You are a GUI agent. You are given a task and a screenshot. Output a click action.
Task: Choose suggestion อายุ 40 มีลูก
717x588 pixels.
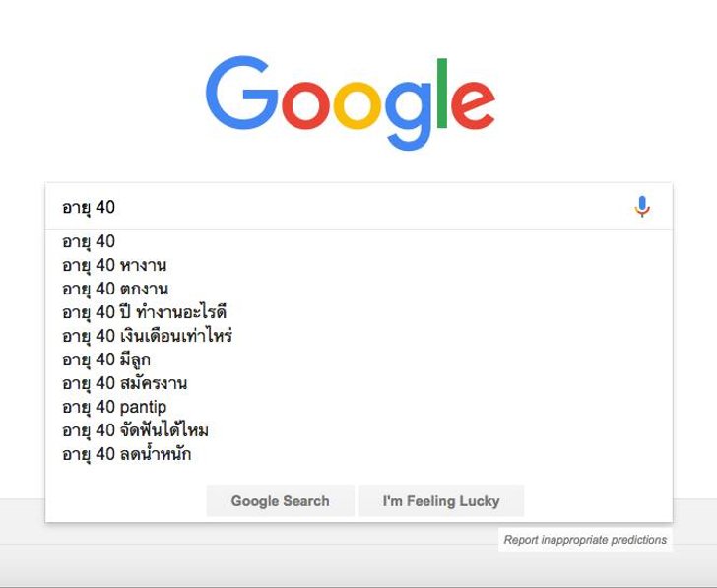358,359
